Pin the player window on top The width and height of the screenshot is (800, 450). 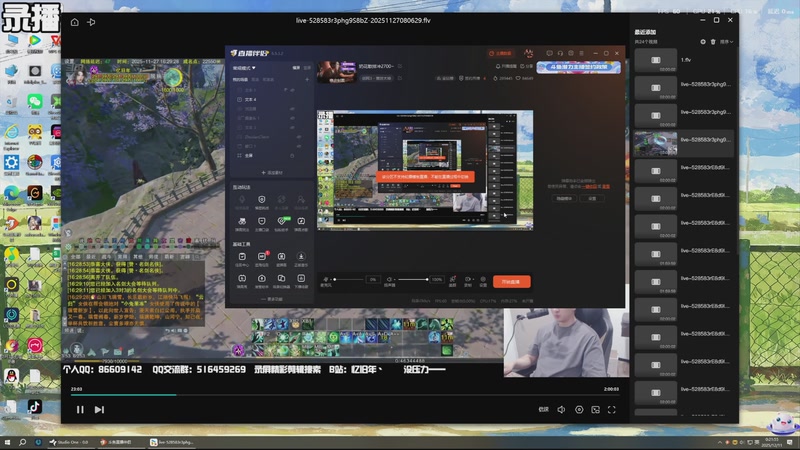pyautogui.click(x=91, y=22)
